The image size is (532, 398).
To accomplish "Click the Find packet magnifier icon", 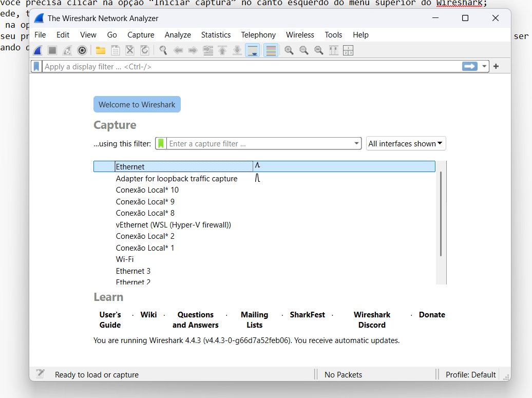I will pos(163,50).
